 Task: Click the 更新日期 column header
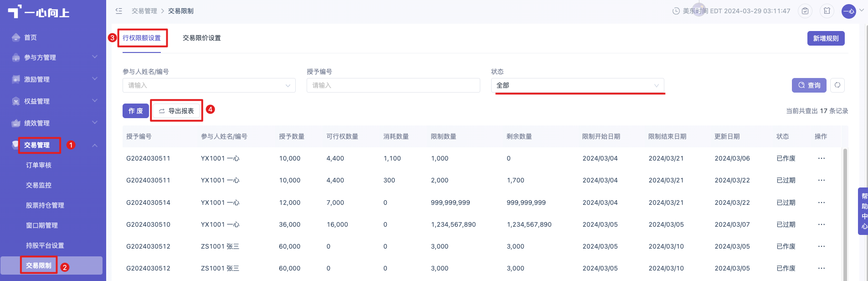point(727,136)
